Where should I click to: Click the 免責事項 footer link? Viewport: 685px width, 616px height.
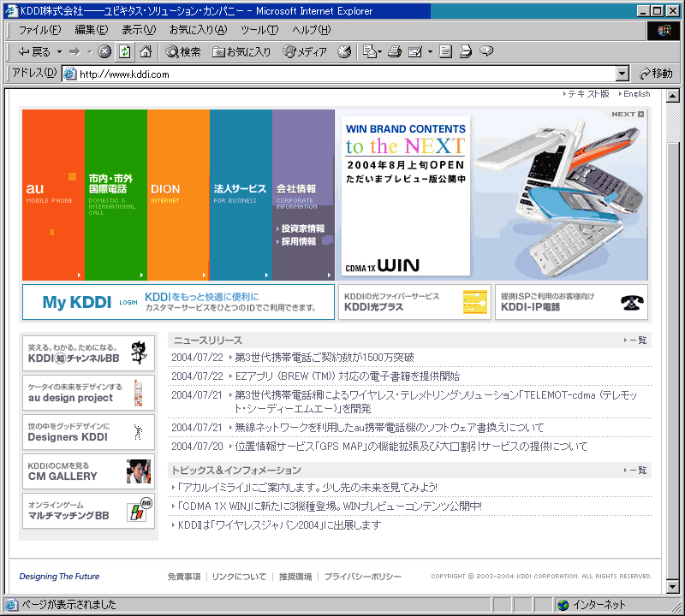coord(184,577)
